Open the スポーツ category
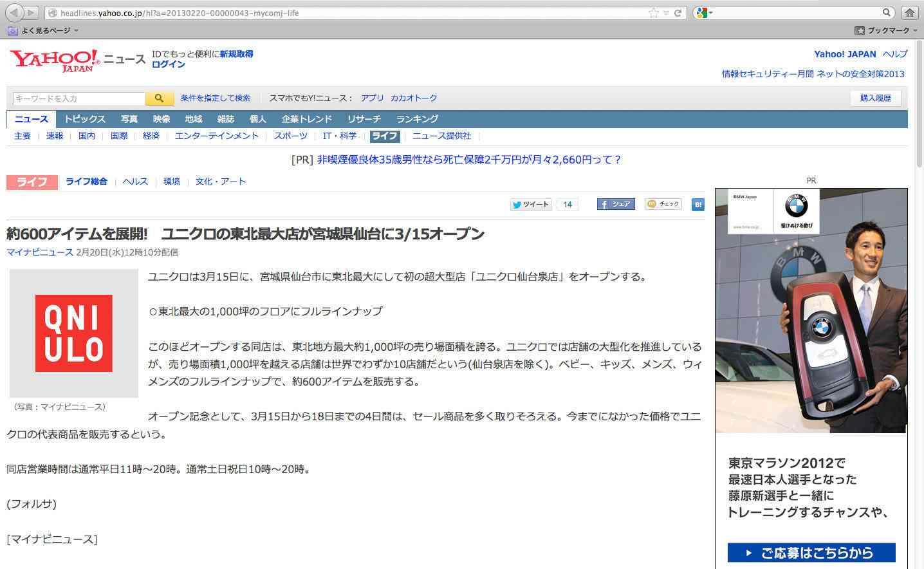Viewport: 924px width, 569px height. pos(291,136)
